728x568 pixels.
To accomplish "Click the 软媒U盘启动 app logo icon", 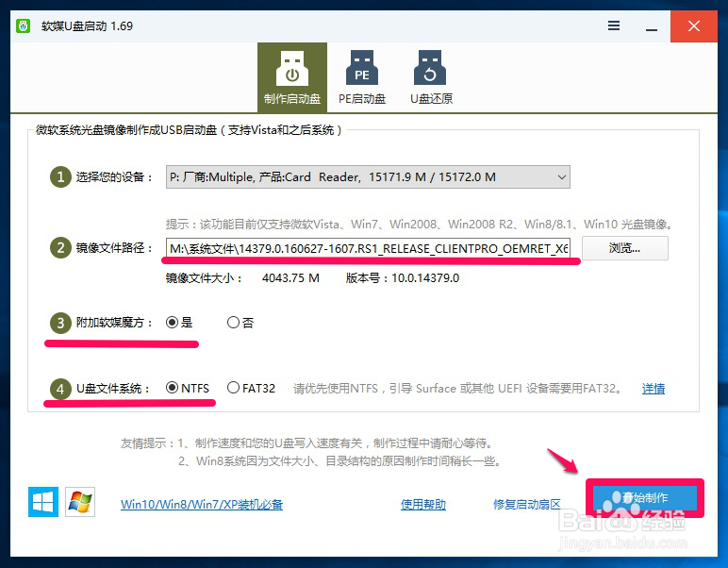I will (x=23, y=25).
